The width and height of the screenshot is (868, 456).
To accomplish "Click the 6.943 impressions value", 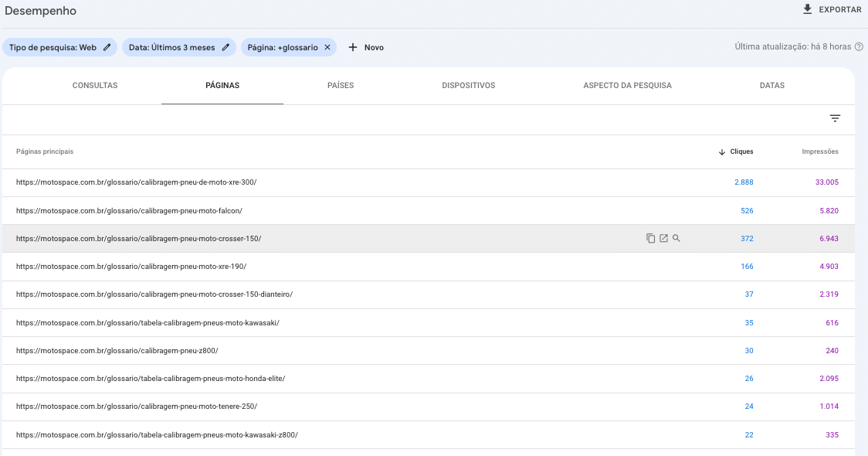I will (829, 238).
